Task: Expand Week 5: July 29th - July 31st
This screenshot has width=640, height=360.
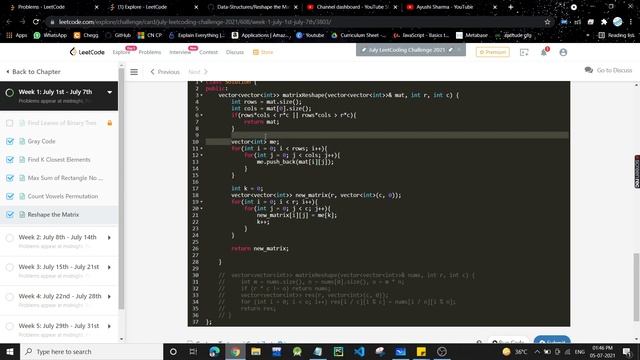Action: tap(109, 326)
